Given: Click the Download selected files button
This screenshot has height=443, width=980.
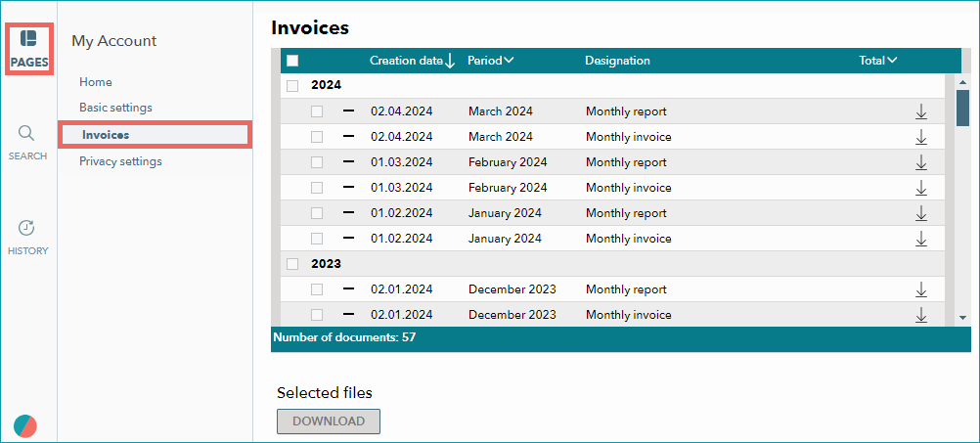Looking at the screenshot, I should (329, 421).
